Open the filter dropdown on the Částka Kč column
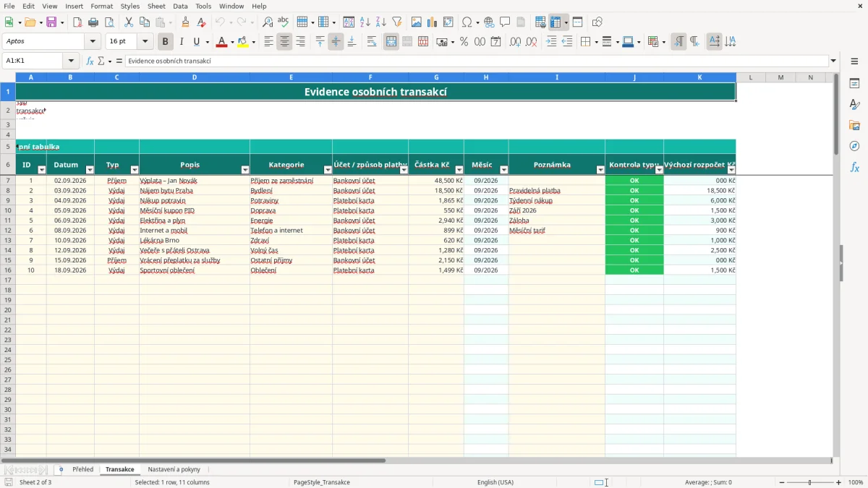Screen dimensions: 868x488 [459, 170]
